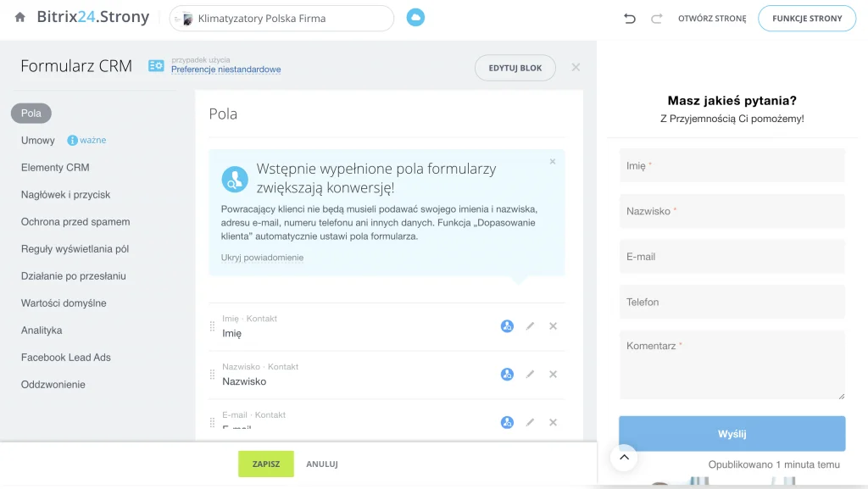
Task: Close the prefilled fields notification
Action: point(553,161)
